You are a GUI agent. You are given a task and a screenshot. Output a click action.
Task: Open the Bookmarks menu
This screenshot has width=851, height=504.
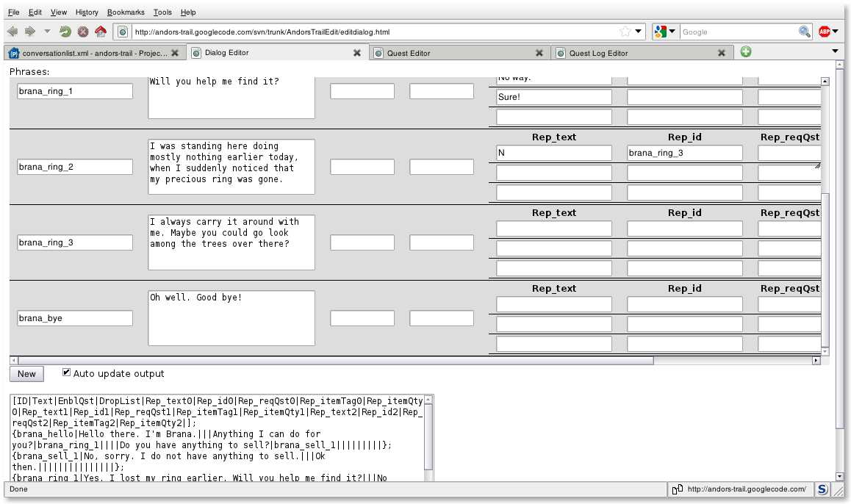tap(126, 12)
